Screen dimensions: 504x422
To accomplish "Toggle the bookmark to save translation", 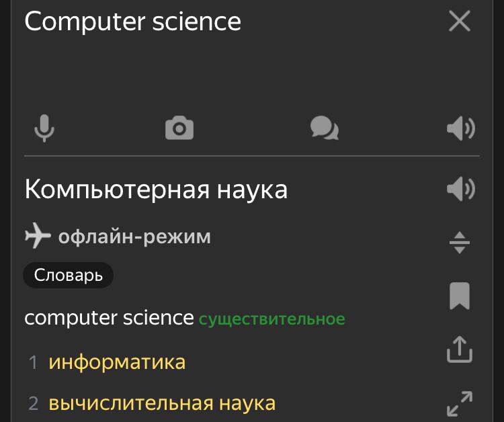I will click(x=460, y=296).
